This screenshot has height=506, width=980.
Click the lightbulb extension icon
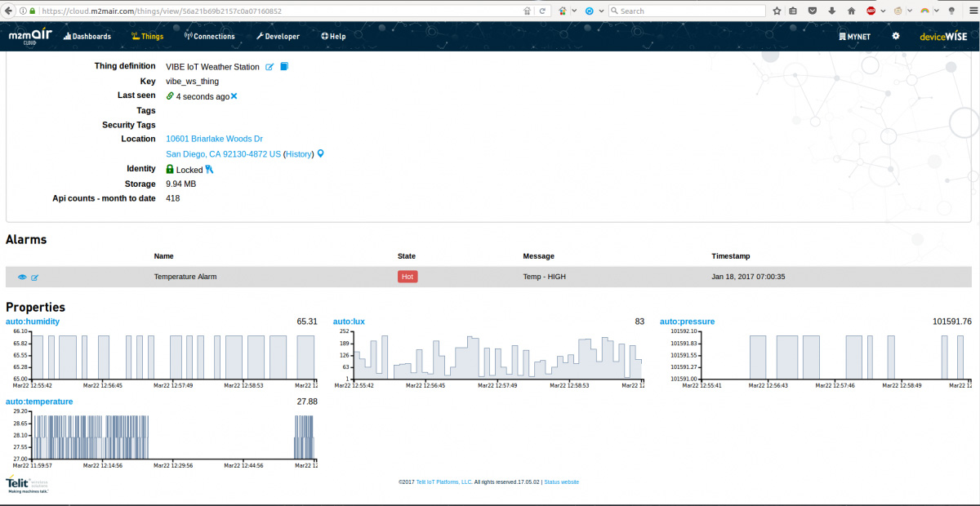[x=951, y=11]
